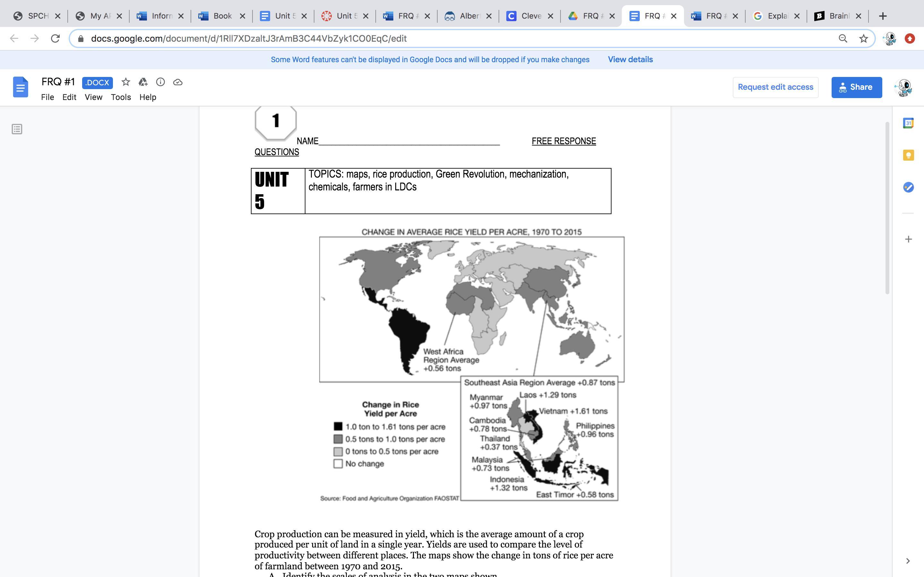Open Google Tasks side panel
Viewport: 924px width, 577px height.
pos(908,188)
